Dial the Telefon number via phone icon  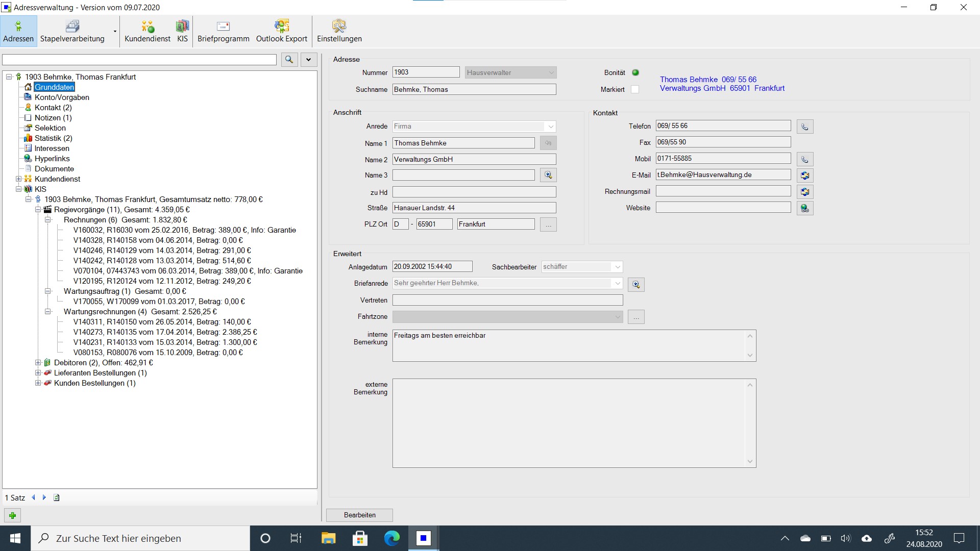coord(804,127)
